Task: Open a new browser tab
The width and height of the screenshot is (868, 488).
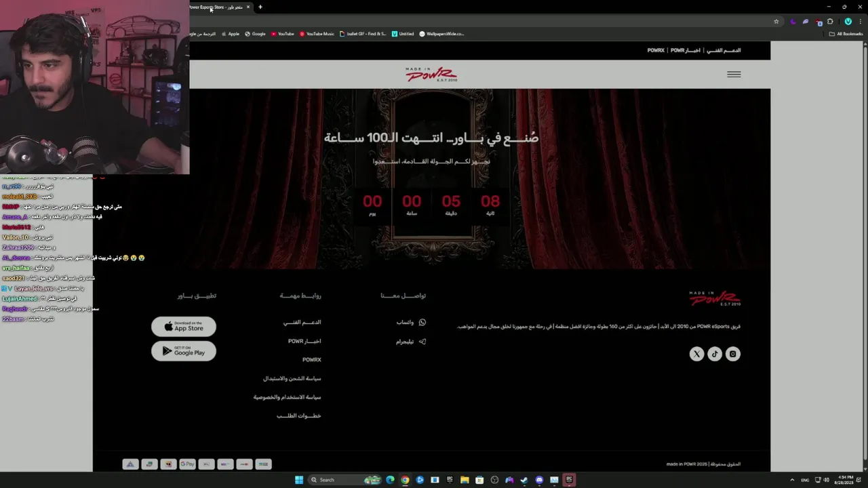Action: pyautogui.click(x=260, y=7)
